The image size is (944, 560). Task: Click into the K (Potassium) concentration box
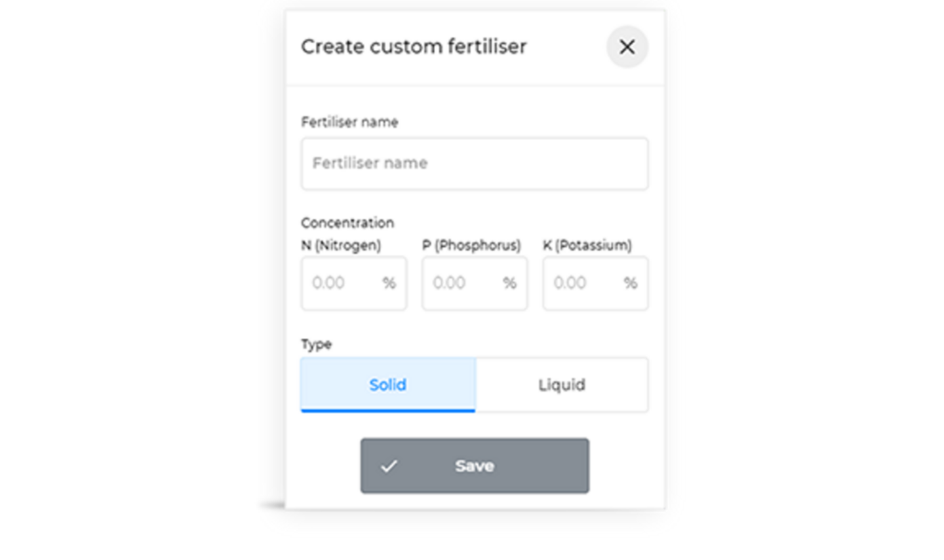tap(595, 283)
